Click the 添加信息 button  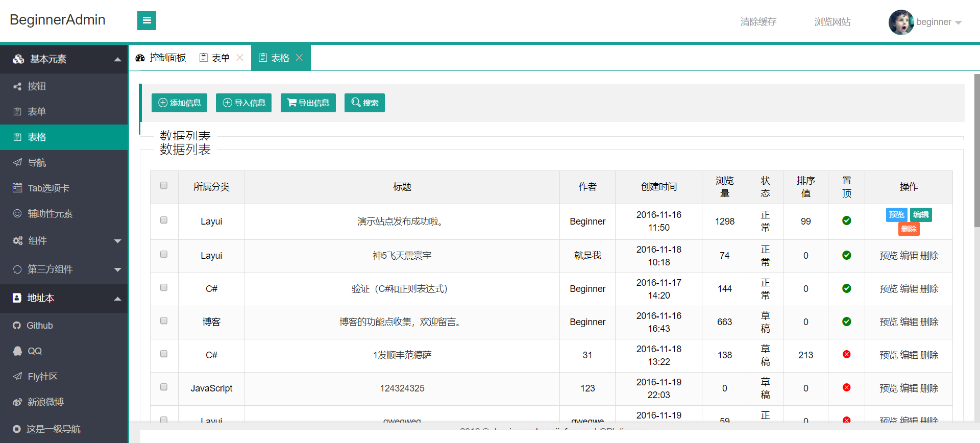[179, 103]
